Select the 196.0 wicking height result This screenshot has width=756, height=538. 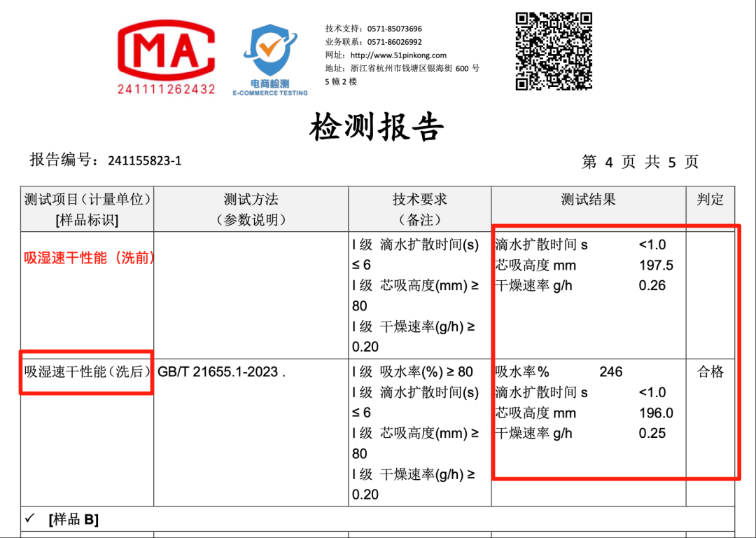pos(656,413)
